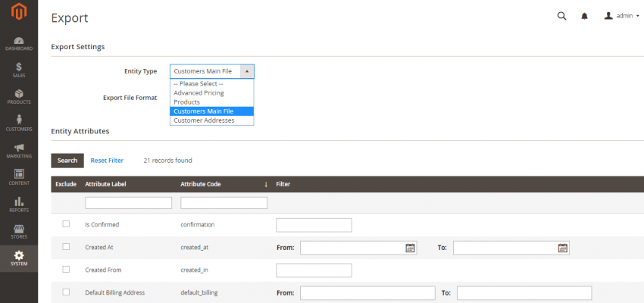Click the default_billing attribute code text

point(199,292)
